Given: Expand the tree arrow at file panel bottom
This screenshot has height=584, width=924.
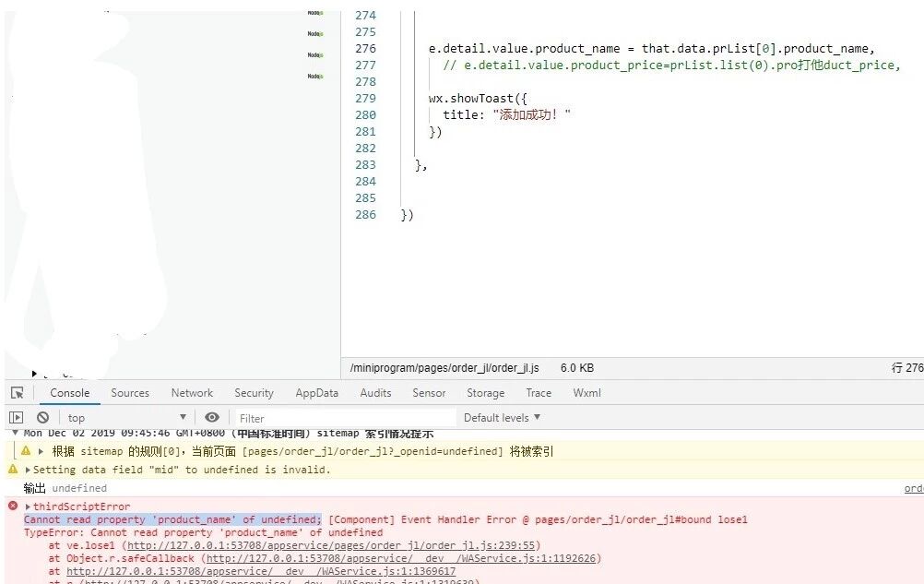Looking at the screenshot, I should click(x=34, y=374).
